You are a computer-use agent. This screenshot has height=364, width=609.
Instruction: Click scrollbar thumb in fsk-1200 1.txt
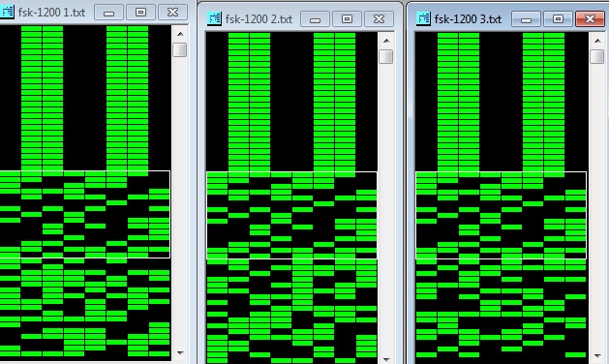coord(180,50)
